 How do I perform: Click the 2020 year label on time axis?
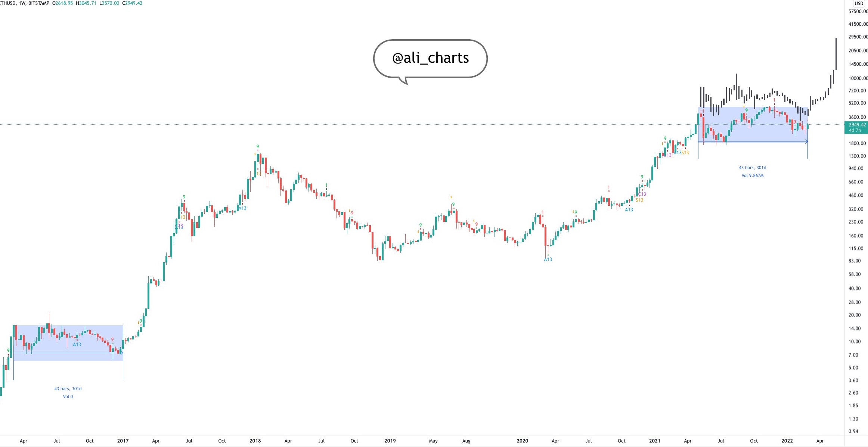coord(522,441)
